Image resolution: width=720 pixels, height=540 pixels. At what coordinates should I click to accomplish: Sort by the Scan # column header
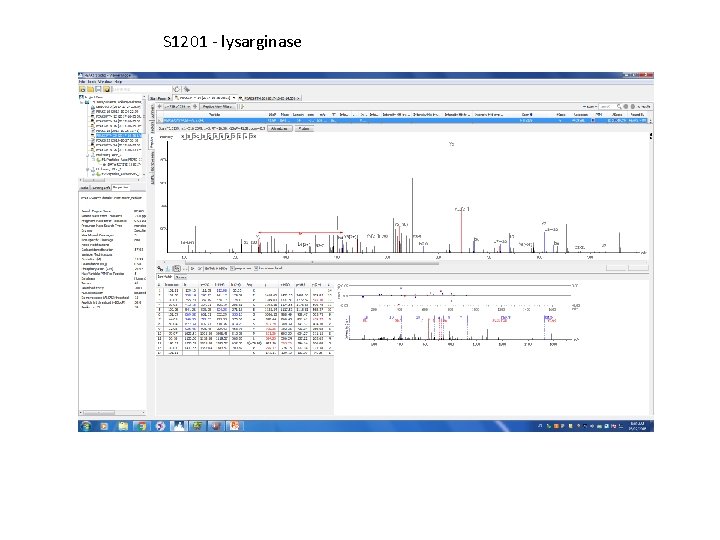[x=527, y=114]
